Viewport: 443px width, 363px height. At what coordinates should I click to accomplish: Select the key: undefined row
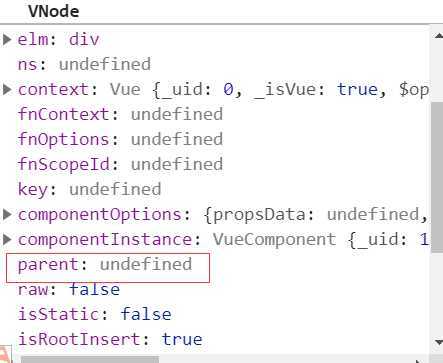click(89, 189)
